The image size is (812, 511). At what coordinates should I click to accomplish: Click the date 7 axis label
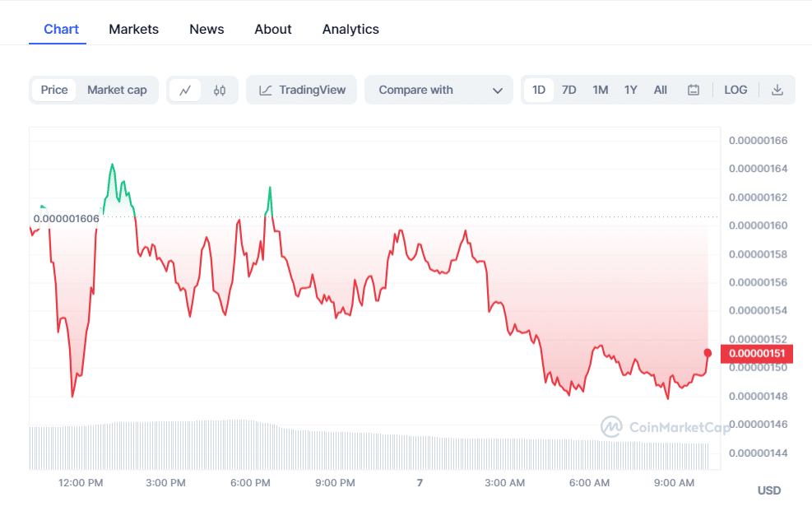(420, 483)
